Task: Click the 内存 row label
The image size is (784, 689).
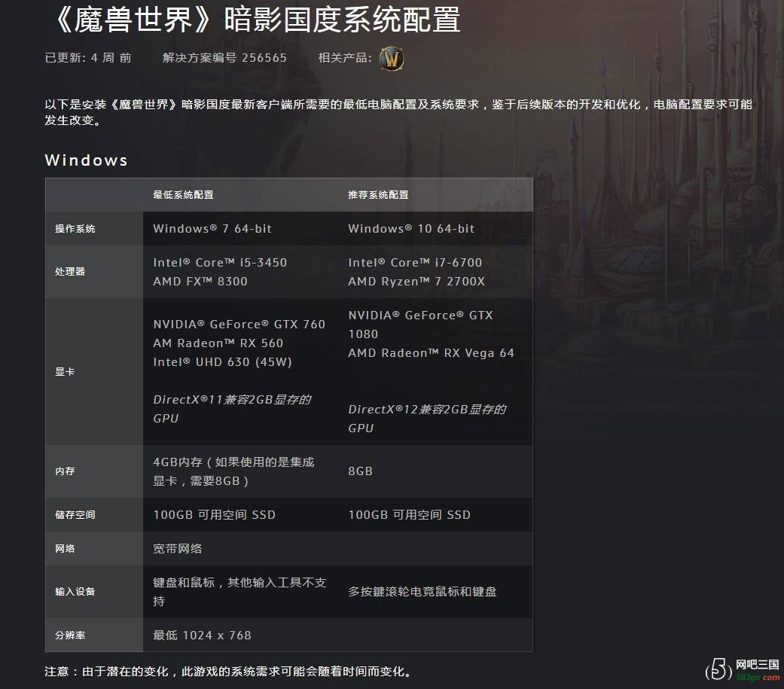Action: (65, 471)
